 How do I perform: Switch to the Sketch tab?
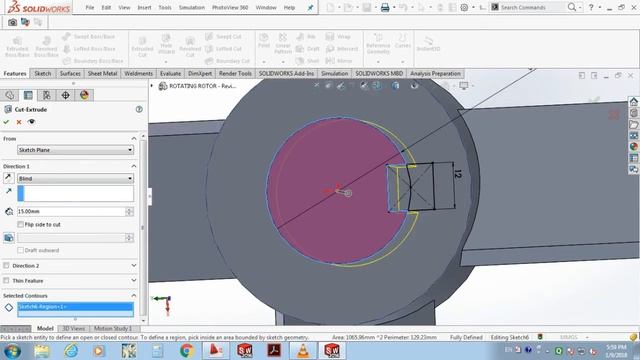[x=42, y=73]
